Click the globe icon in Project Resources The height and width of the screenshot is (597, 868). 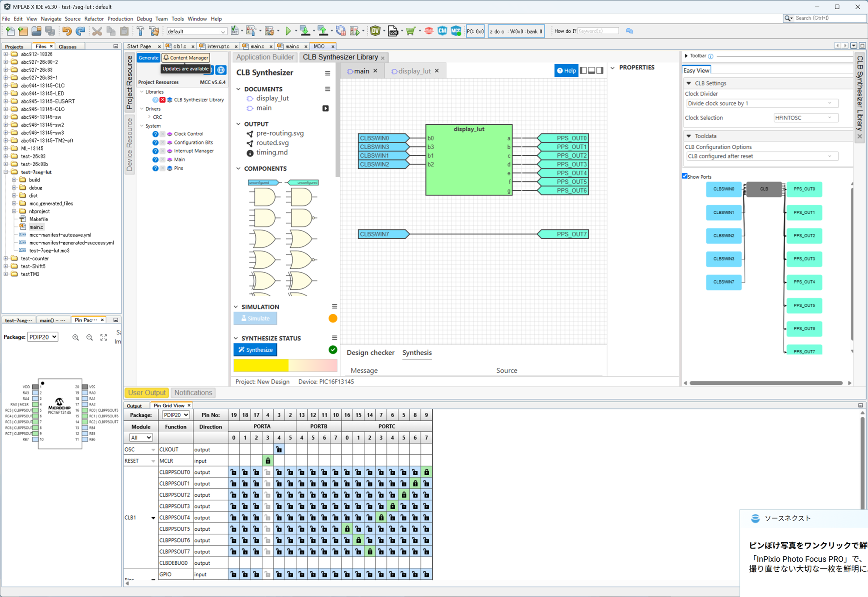pyautogui.click(x=221, y=70)
